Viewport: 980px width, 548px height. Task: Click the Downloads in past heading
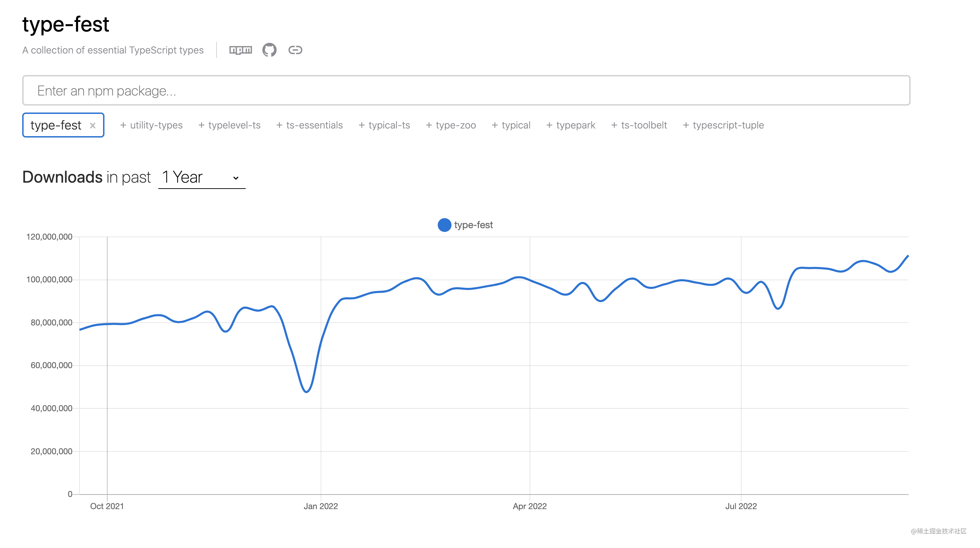pyautogui.click(x=86, y=177)
